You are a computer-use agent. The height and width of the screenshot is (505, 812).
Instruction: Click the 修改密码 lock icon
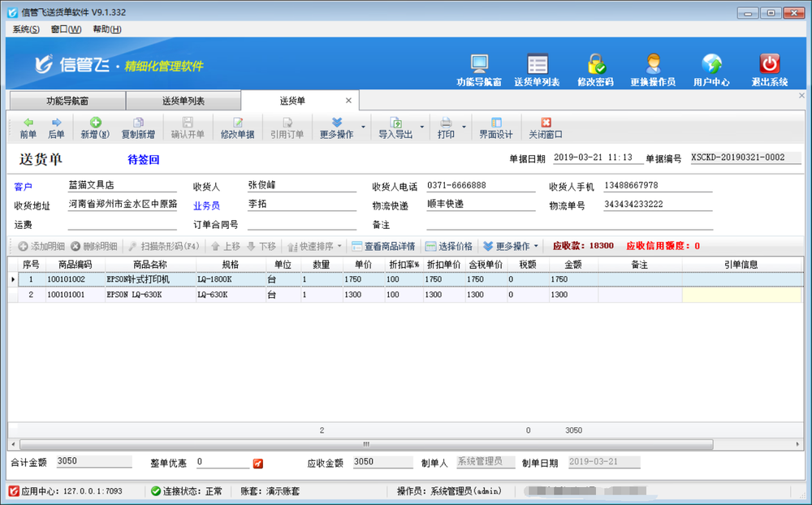point(595,65)
